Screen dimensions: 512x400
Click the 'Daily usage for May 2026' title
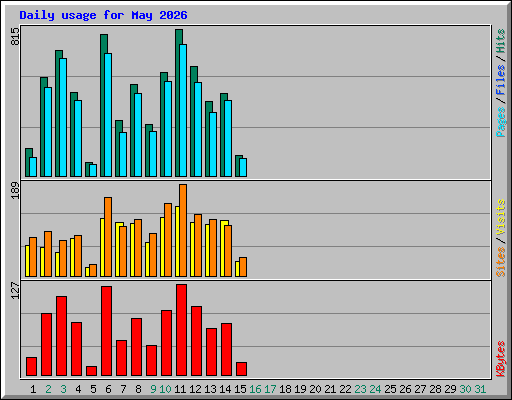coord(103,15)
